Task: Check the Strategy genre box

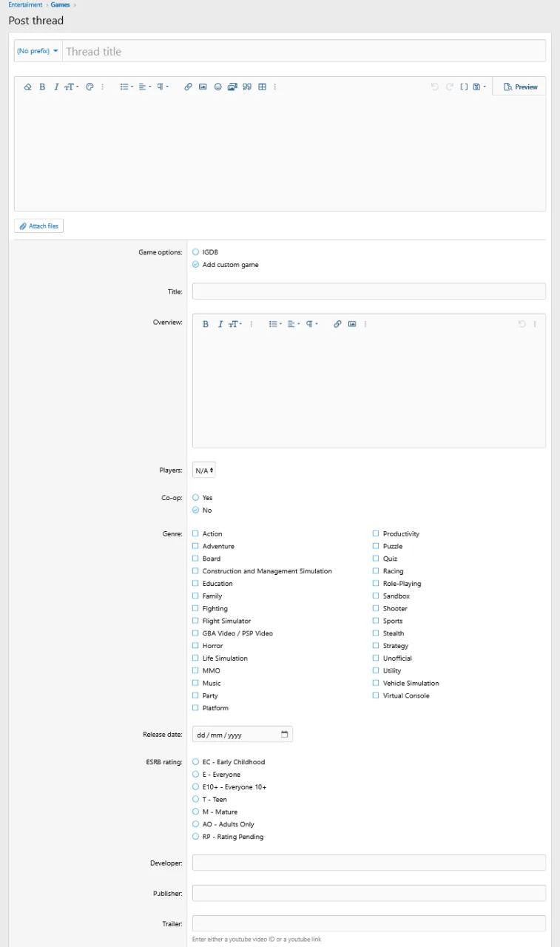Action: pyautogui.click(x=376, y=646)
